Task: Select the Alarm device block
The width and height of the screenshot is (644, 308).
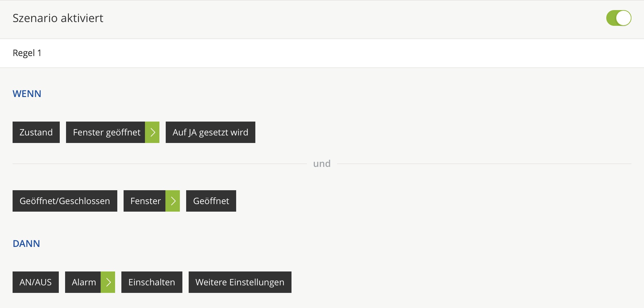Action: click(83, 282)
